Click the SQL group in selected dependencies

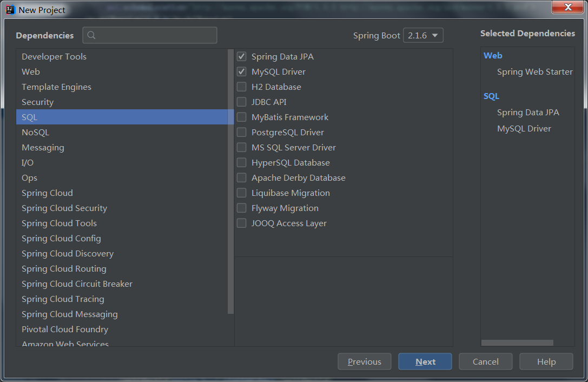point(491,96)
